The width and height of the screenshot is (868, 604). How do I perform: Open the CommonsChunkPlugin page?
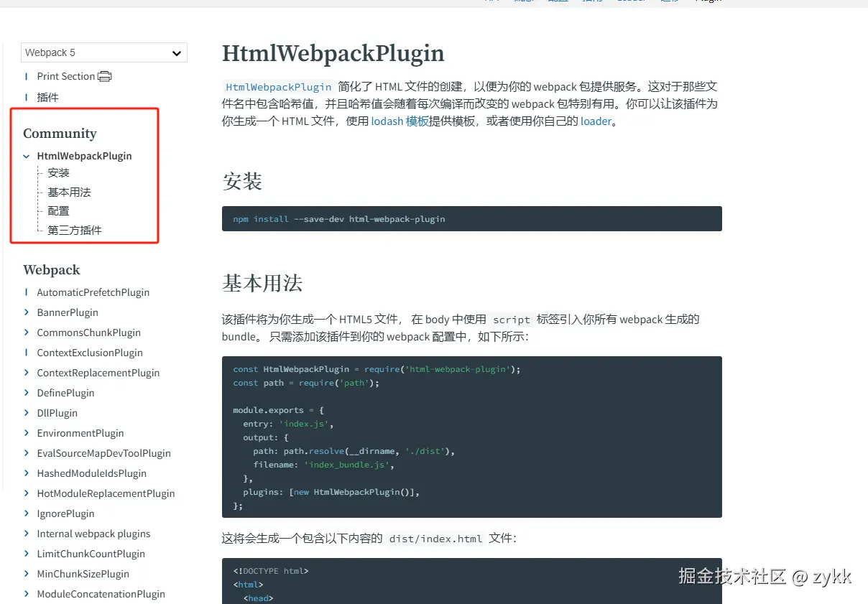tap(89, 333)
